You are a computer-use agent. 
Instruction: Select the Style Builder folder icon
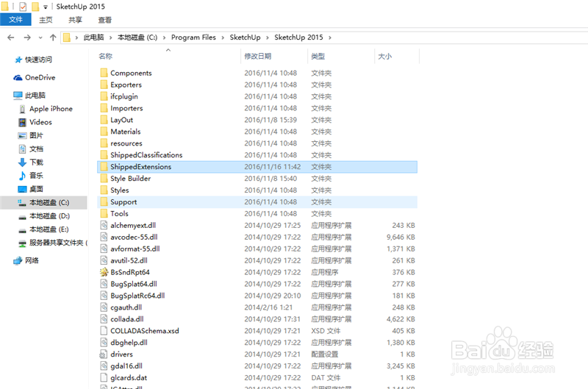[x=104, y=178]
